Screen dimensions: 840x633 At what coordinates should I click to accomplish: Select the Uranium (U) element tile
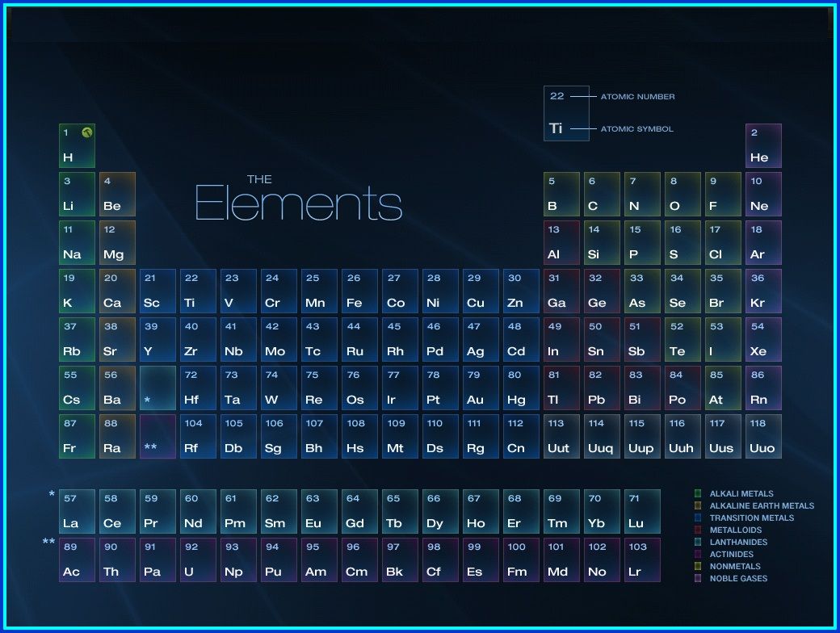tap(197, 560)
